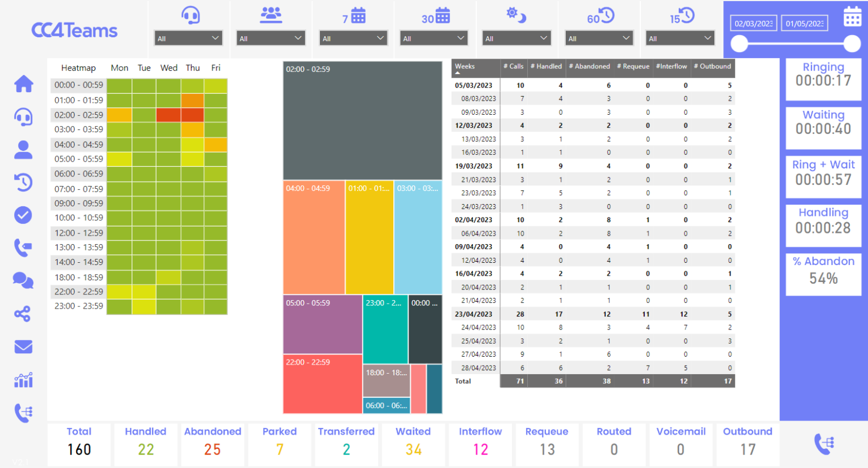Screen dimensions: 868x468
Task: Open the user profile view icon
Action: (x=23, y=149)
